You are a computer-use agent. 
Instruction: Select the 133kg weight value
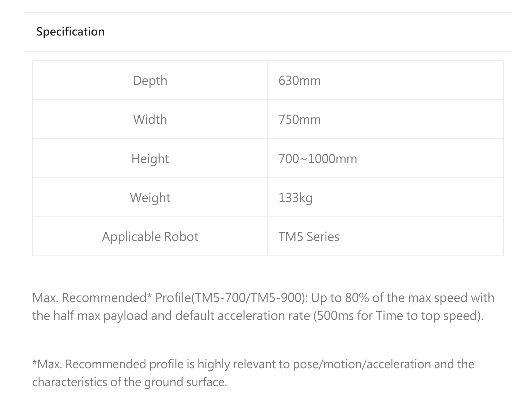(x=295, y=198)
